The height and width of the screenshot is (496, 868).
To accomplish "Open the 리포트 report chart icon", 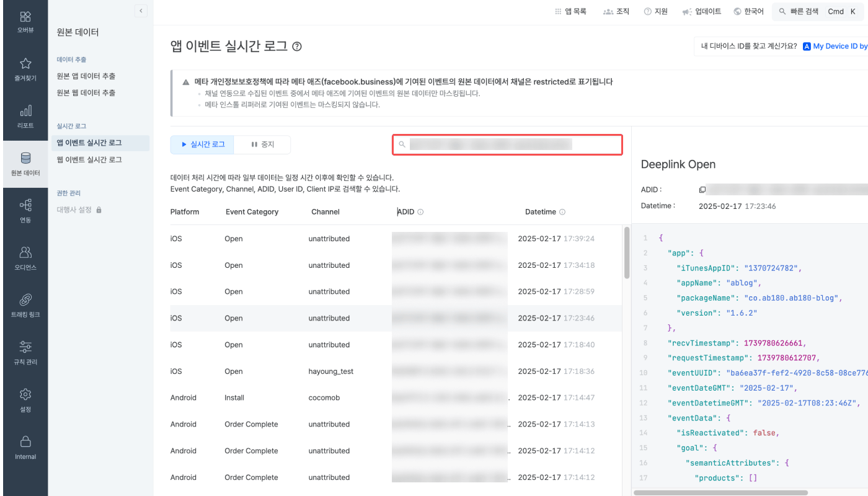I will click(x=25, y=111).
